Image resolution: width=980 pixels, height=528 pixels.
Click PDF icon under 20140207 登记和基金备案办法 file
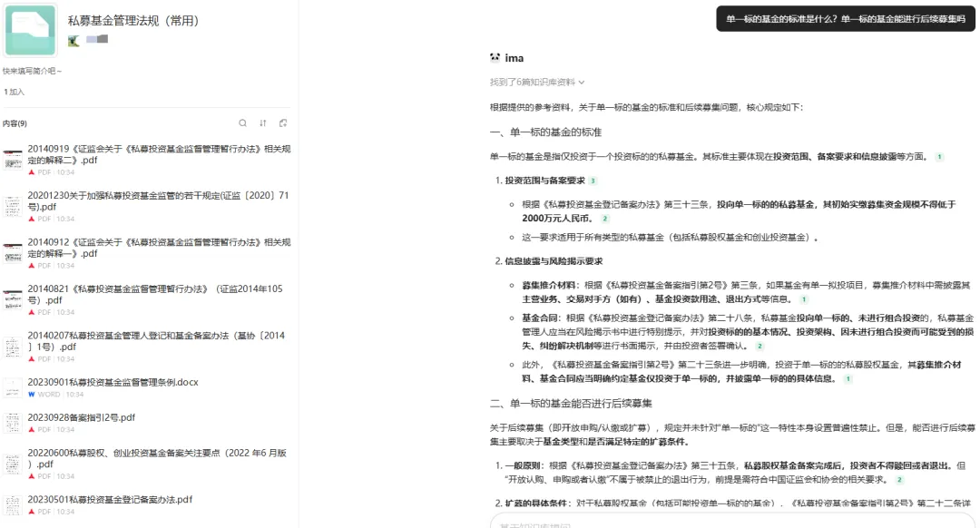(x=31, y=359)
